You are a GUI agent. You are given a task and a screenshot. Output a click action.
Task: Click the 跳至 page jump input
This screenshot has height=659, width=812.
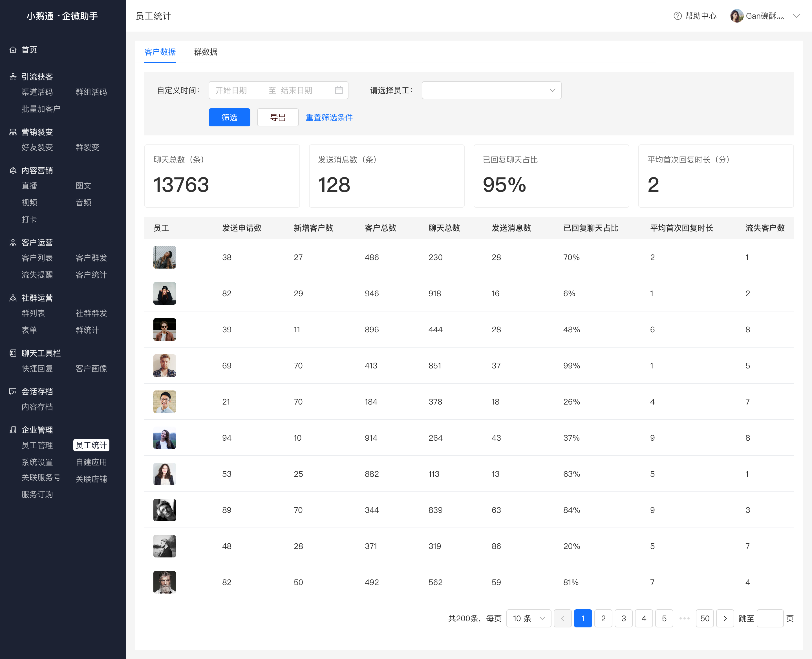click(770, 618)
